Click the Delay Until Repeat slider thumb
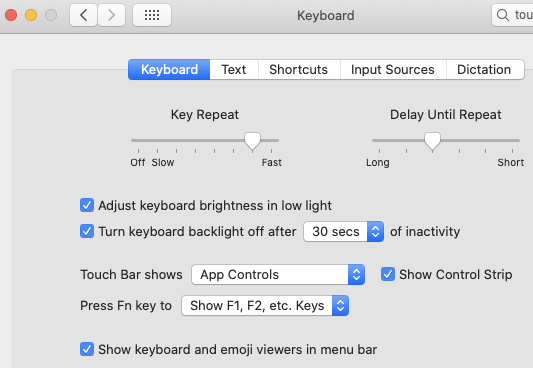 pos(432,141)
